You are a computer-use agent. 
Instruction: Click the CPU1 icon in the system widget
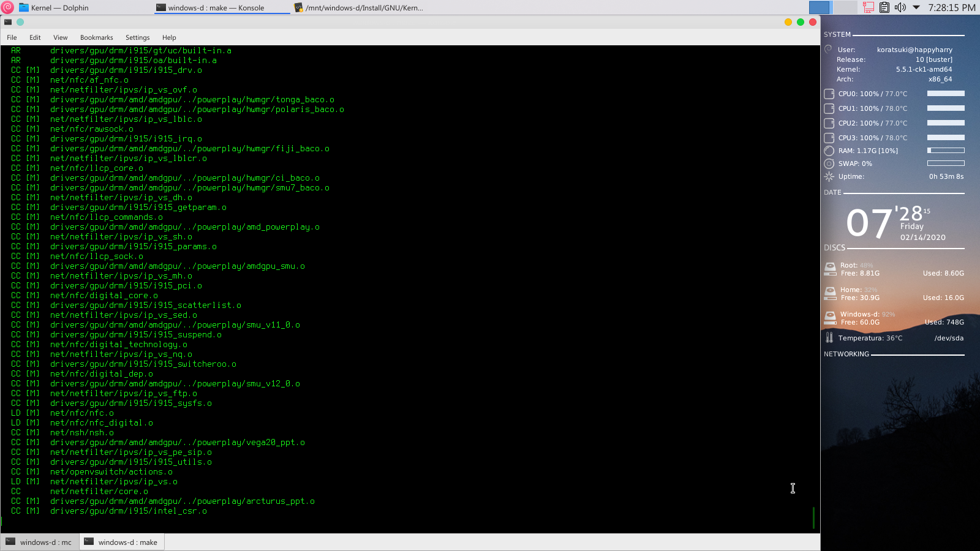tap(829, 108)
